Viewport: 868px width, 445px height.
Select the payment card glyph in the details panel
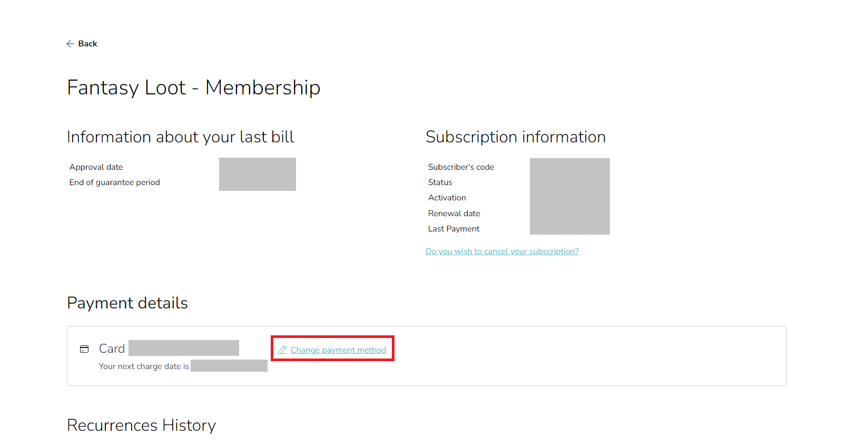click(x=85, y=349)
